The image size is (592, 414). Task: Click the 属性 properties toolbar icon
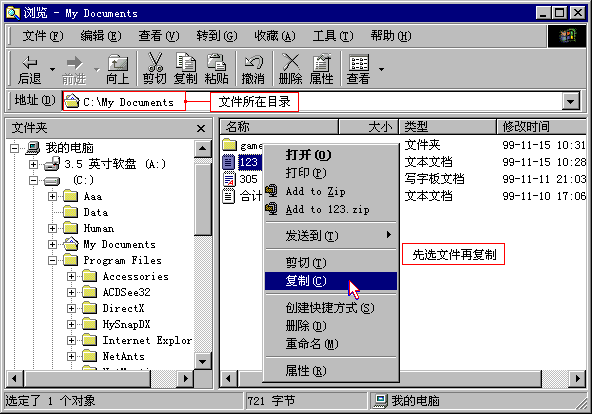click(x=321, y=62)
